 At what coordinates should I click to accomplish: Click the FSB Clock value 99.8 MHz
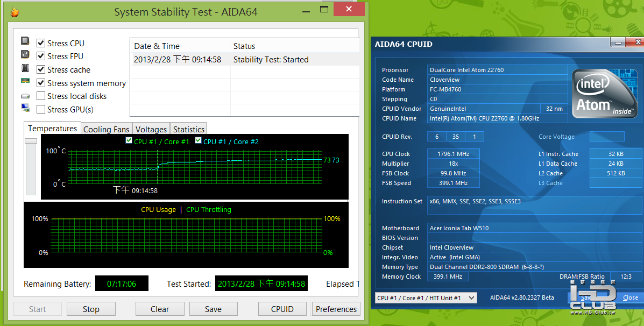click(453, 173)
